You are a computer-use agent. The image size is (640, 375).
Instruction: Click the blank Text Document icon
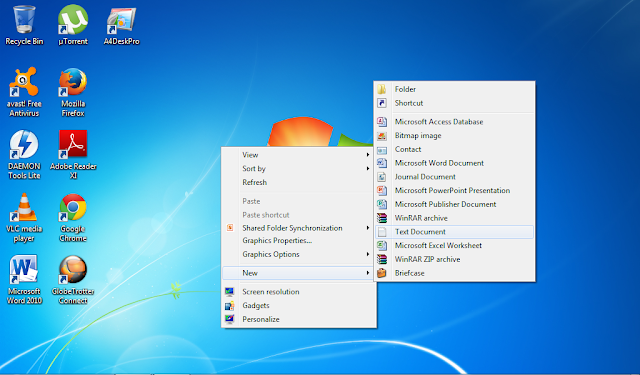[x=382, y=232]
